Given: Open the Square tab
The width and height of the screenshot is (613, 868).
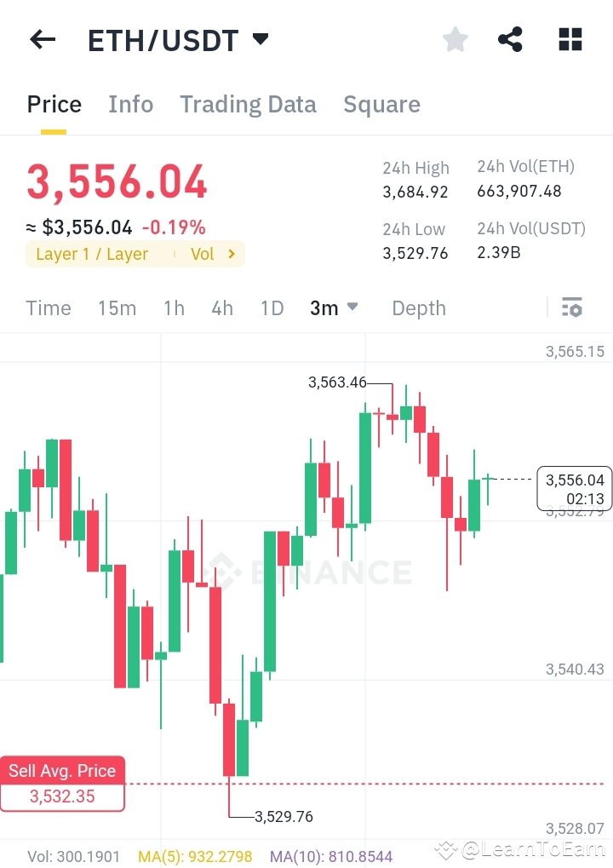Looking at the screenshot, I should point(381,104).
